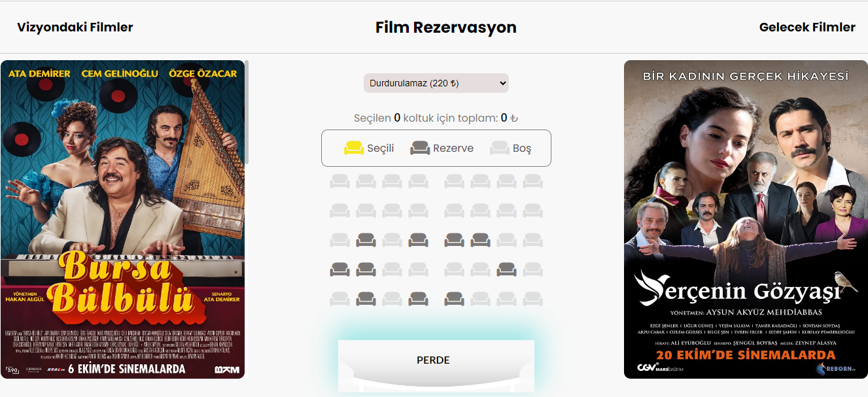This screenshot has height=397, width=868.
Task: Click reserved seat 2 in row 3
Action: pyautogui.click(x=366, y=240)
